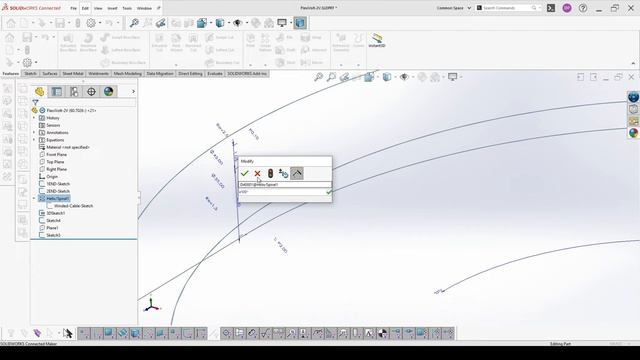640x360 pixels.
Task: Open the Display Style dropdown arrow in top toolbar
Action: (229, 23)
